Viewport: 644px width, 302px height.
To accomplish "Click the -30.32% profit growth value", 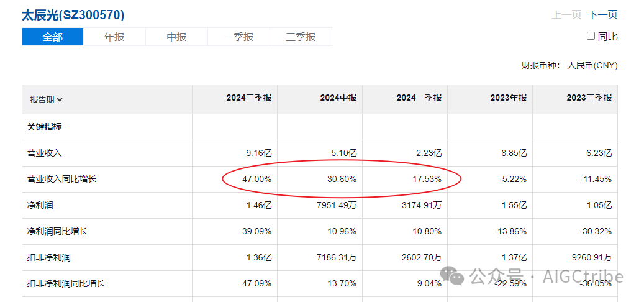I will point(596,231).
